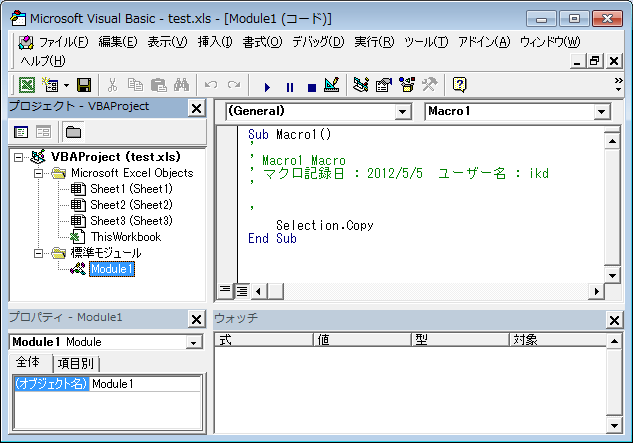The width and height of the screenshot is (633, 443).
Task: Close the ウォッチ watch panel
Action: tap(614, 320)
